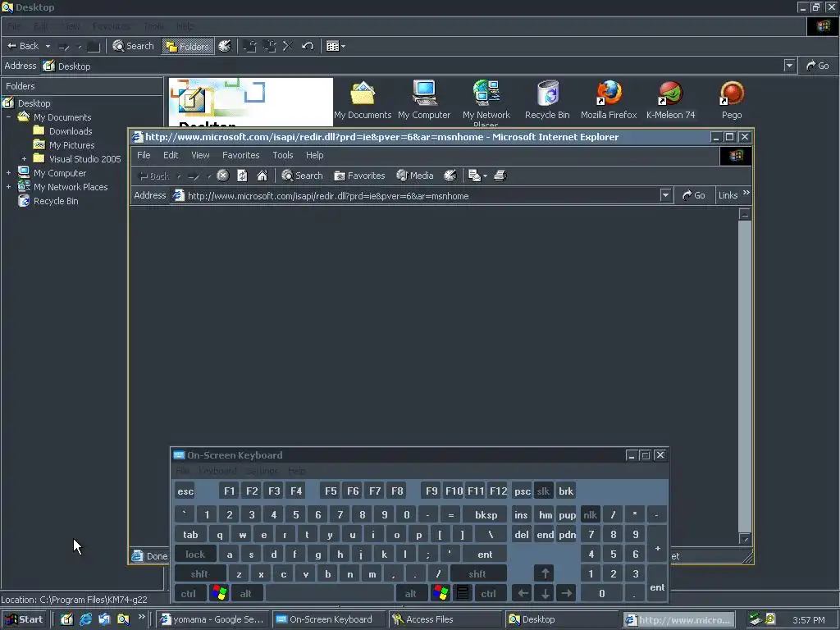Expand the Visual Studio 2005 folder node
This screenshot has height=630, width=840.
click(x=24, y=159)
